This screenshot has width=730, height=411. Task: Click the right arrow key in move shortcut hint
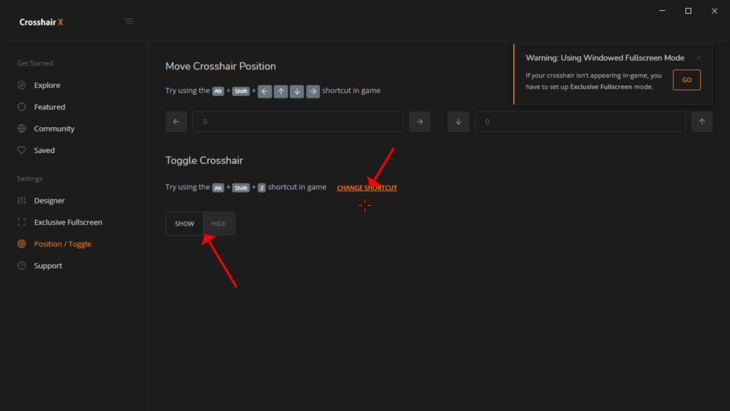313,91
